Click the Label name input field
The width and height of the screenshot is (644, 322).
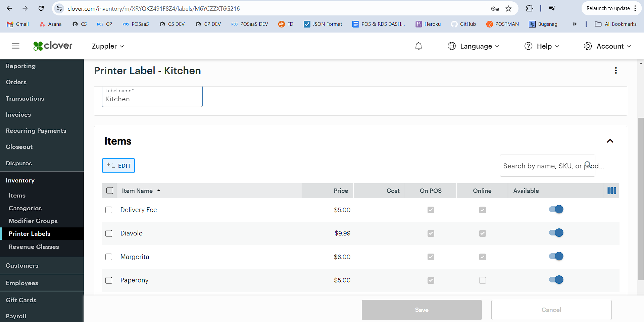coord(152,97)
